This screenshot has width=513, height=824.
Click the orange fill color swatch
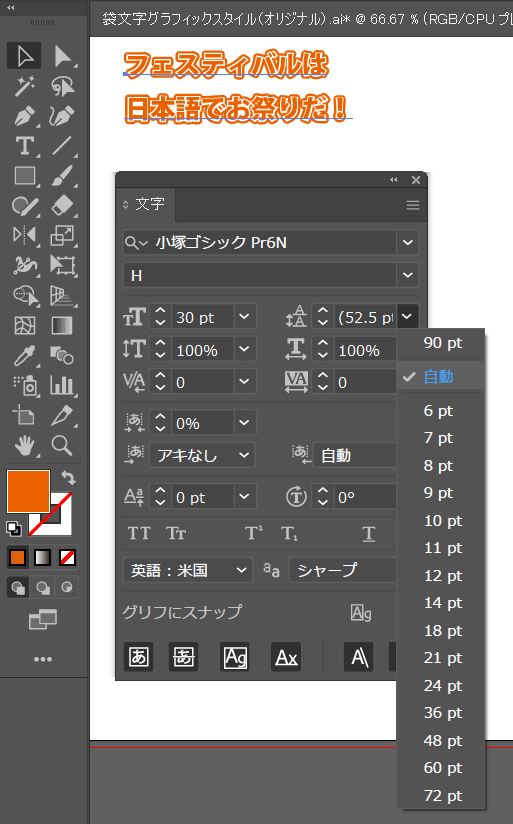[x=28, y=491]
